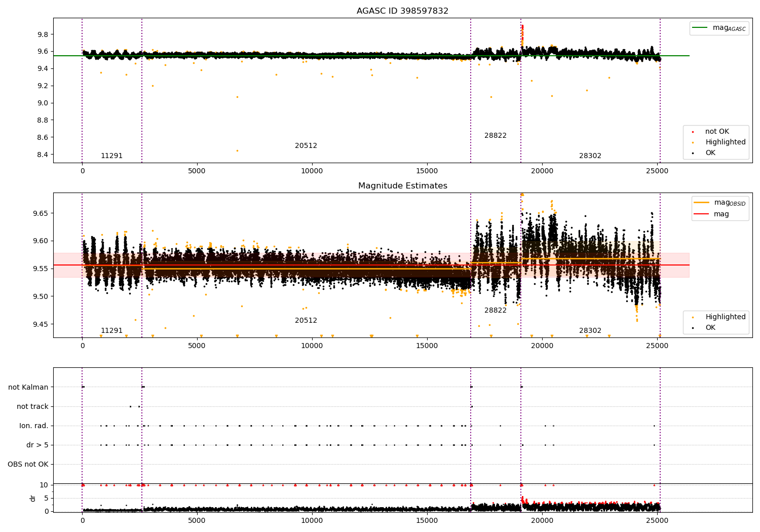The height and width of the screenshot is (532, 760).
Task: Click the 5 y-tick on the dr subplot
Action: click(46, 499)
